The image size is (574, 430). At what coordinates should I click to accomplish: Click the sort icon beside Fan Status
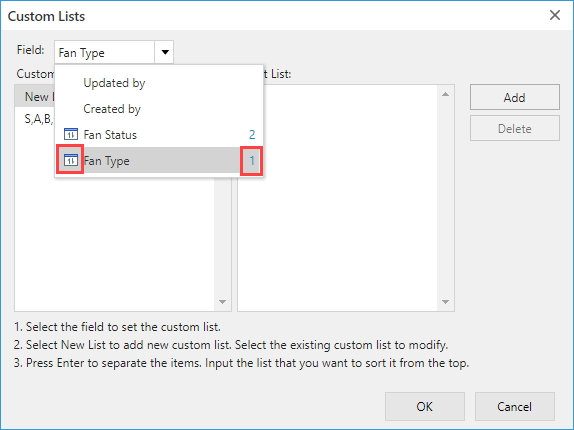pyautogui.click(x=71, y=134)
